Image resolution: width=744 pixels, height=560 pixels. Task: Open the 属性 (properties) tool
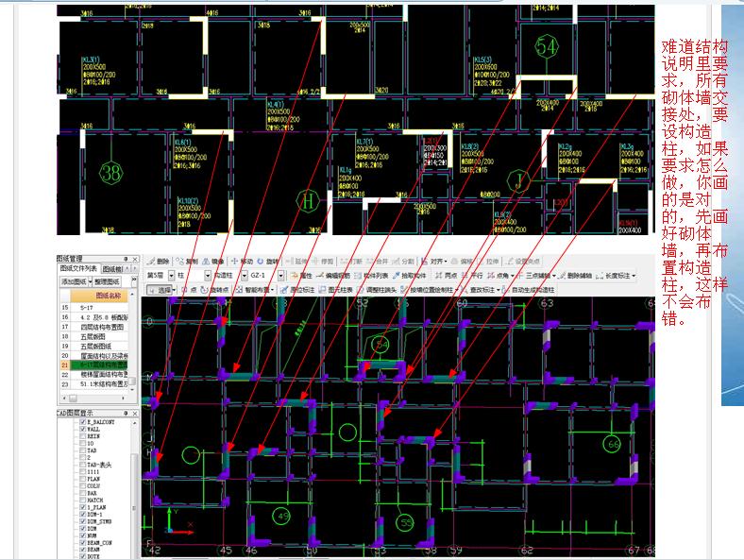click(x=302, y=275)
